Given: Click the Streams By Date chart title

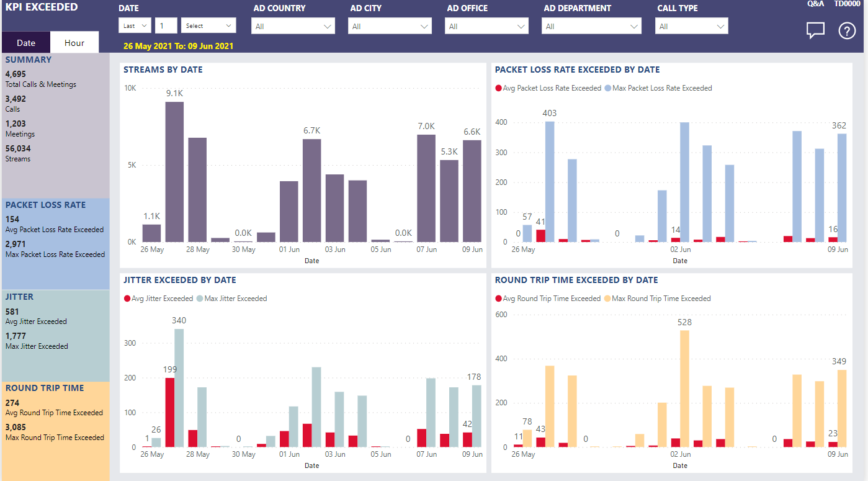Looking at the screenshot, I should (163, 70).
